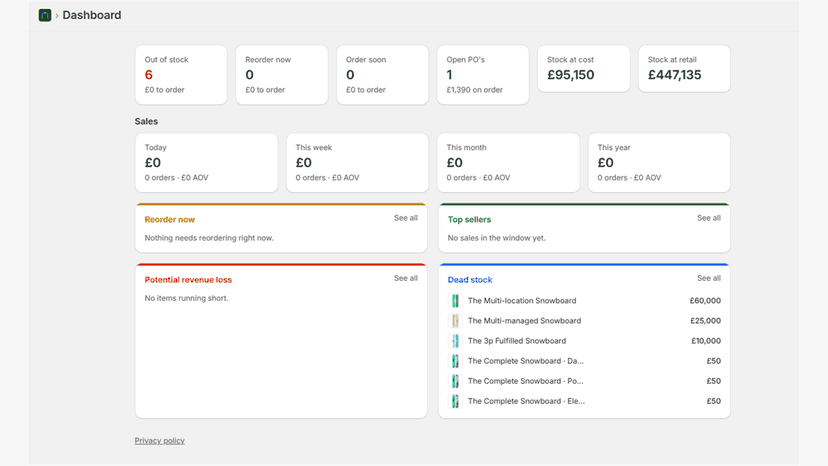Screen dimensions: 828x466
Task: Select the Order soon card
Action: pos(382,74)
